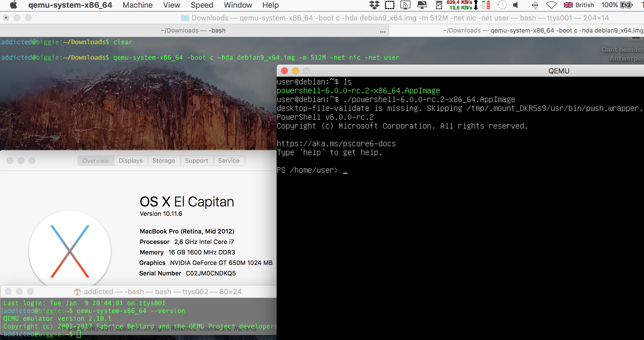This screenshot has width=644, height=340.
Task: Select the Support tab
Action: (196, 161)
